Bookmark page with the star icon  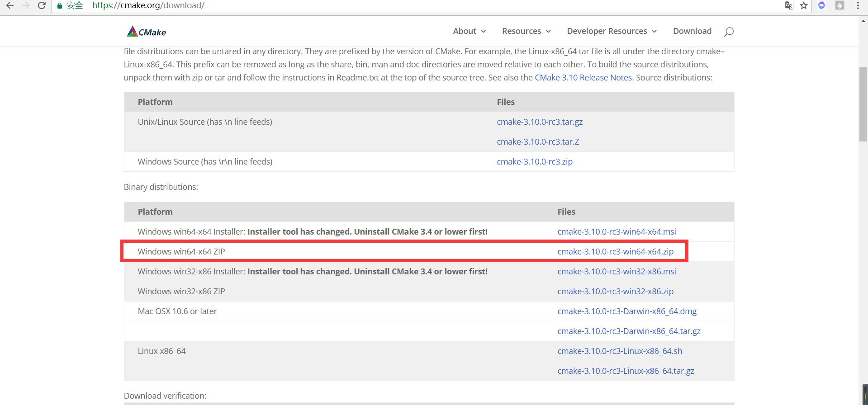[x=804, y=5]
